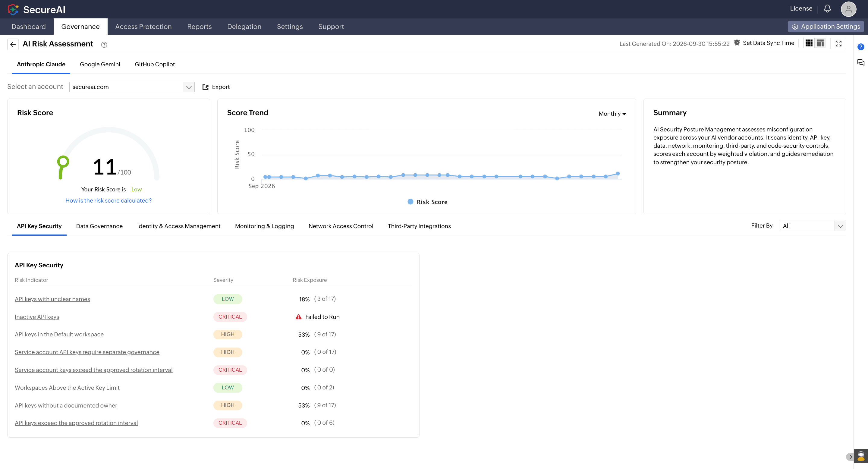Open the License link
This screenshot has height=469, width=868.
(x=801, y=8)
